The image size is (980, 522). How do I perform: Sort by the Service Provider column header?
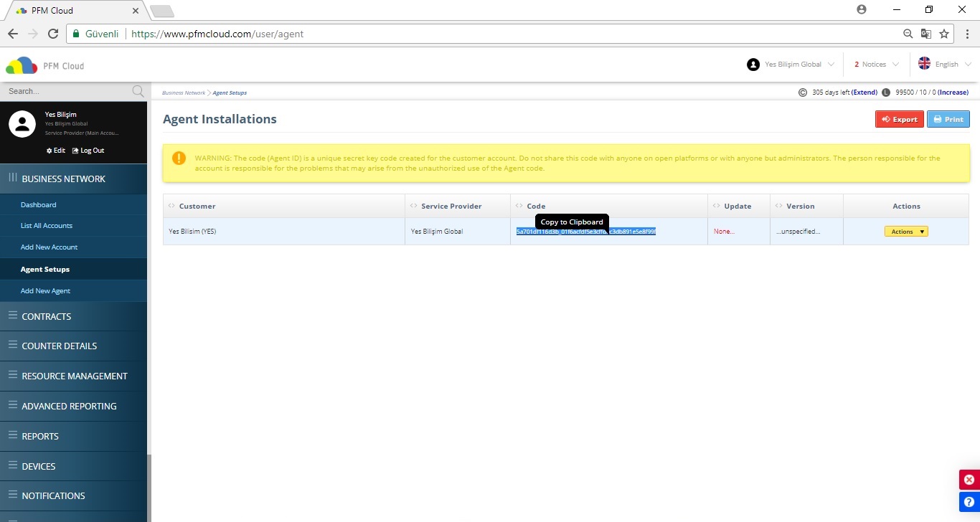(458, 206)
